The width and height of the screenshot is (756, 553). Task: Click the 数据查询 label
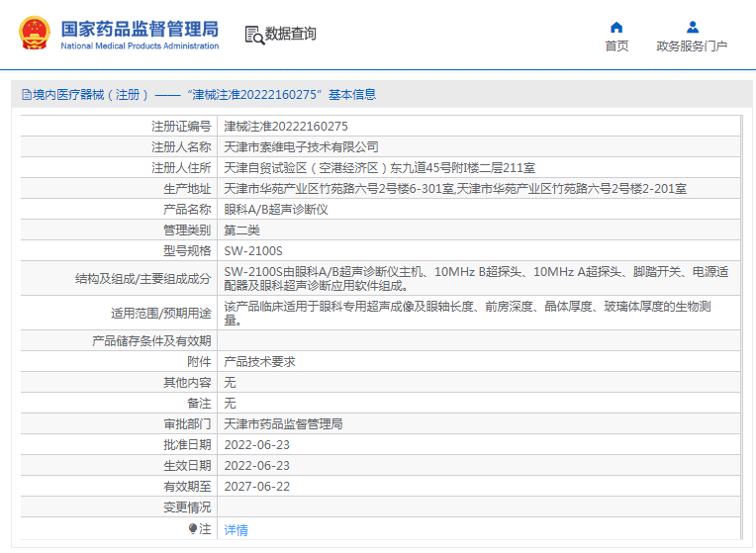(x=291, y=34)
